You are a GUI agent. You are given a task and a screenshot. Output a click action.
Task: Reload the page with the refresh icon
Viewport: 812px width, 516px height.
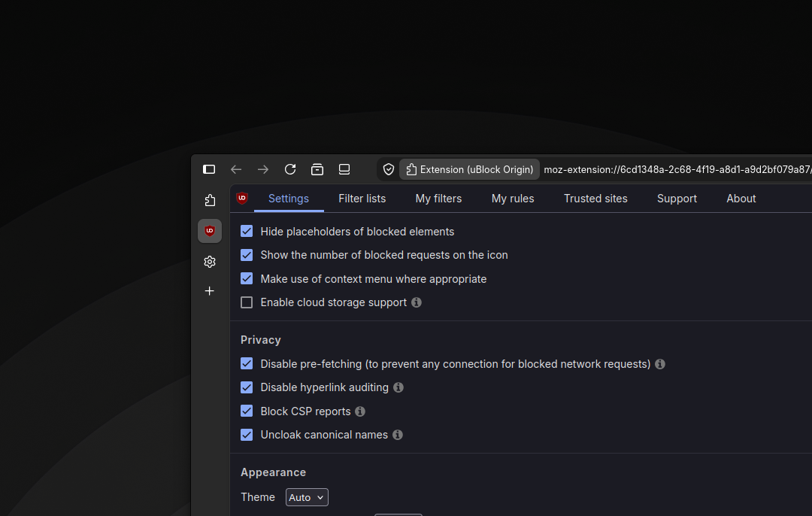pyautogui.click(x=290, y=169)
